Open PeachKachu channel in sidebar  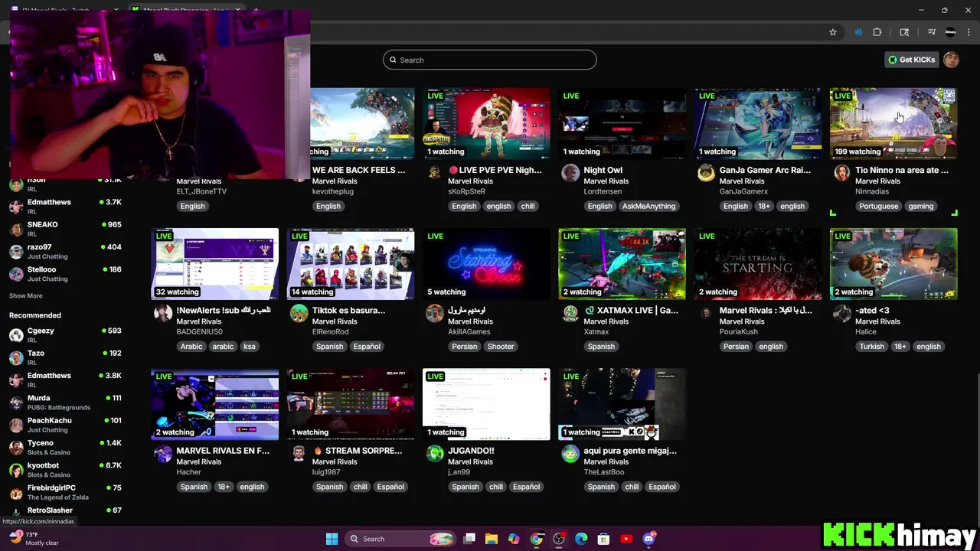tap(65, 425)
